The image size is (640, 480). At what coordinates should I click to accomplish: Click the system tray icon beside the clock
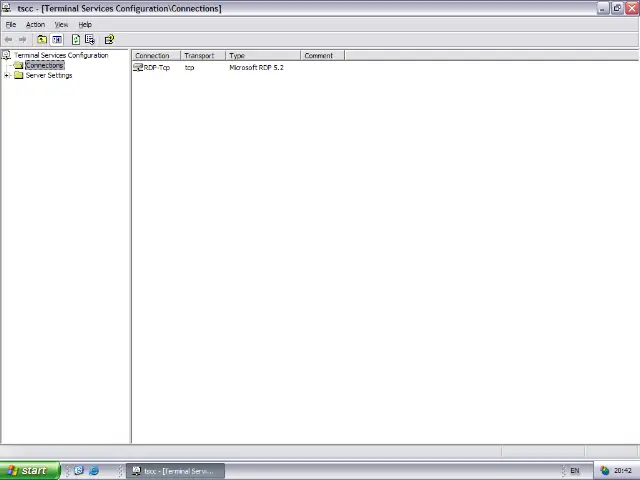pos(604,471)
